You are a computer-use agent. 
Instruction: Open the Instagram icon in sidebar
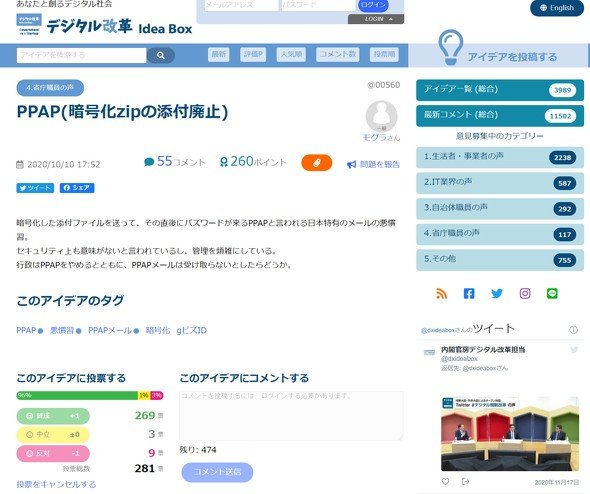click(525, 293)
